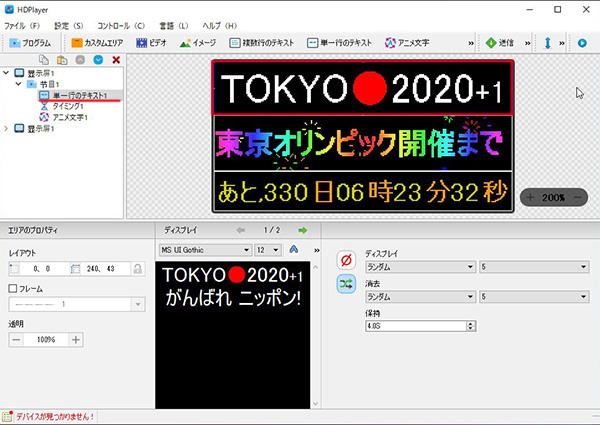Screen dimensions: 600x425
Task: Go to previous display page arrow
Action: 241,230
